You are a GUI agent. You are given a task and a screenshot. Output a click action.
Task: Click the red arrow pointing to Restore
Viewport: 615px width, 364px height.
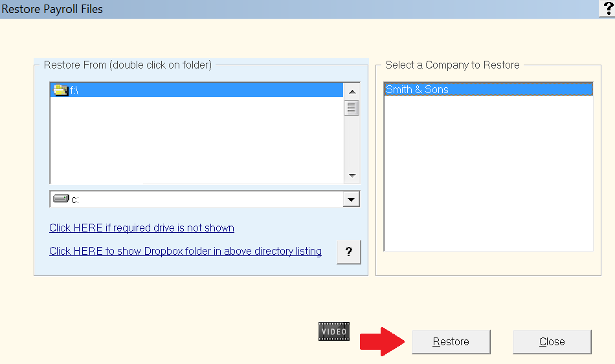(x=383, y=341)
